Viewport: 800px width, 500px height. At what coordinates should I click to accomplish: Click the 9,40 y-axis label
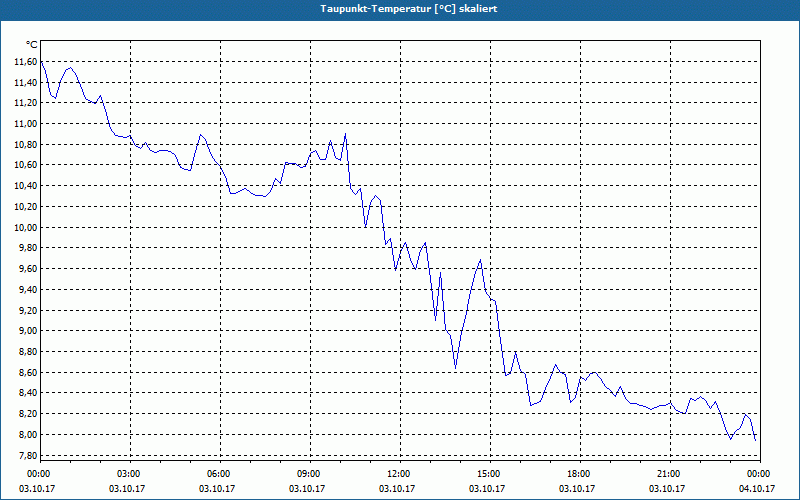[28, 290]
